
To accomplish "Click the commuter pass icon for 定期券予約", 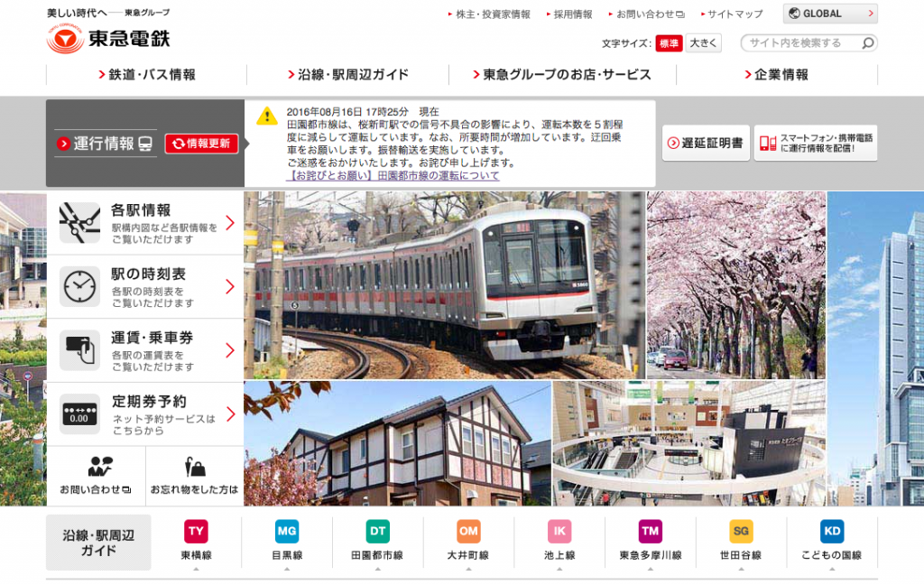I will (x=79, y=413).
